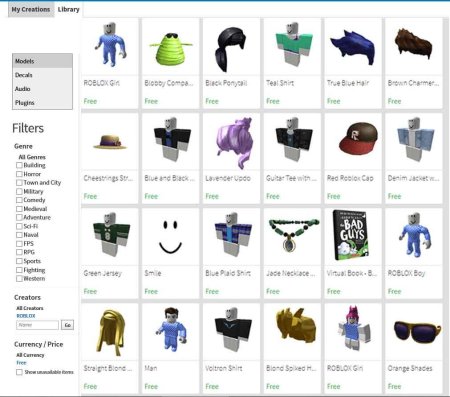This screenshot has width=450, height=397.
Task: Select the Black Ponytail hair item
Action: tap(231, 48)
